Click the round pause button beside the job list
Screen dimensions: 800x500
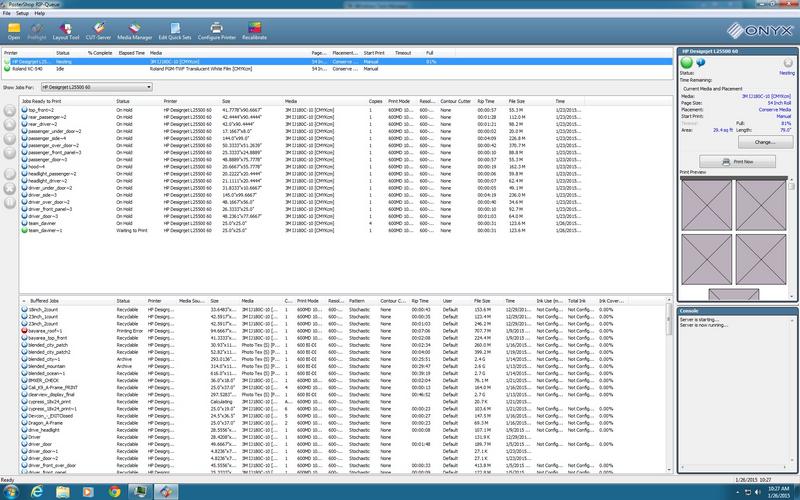pyautogui.click(x=10, y=203)
